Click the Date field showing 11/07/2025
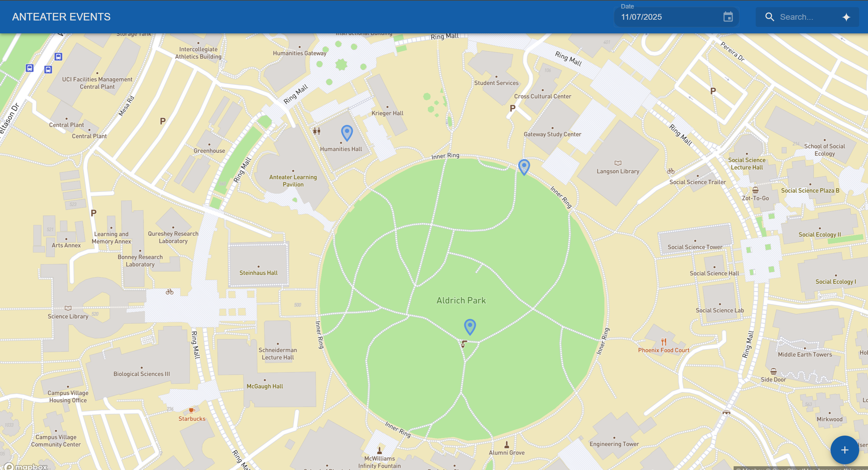Viewport: 868px width, 470px height. point(667,17)
